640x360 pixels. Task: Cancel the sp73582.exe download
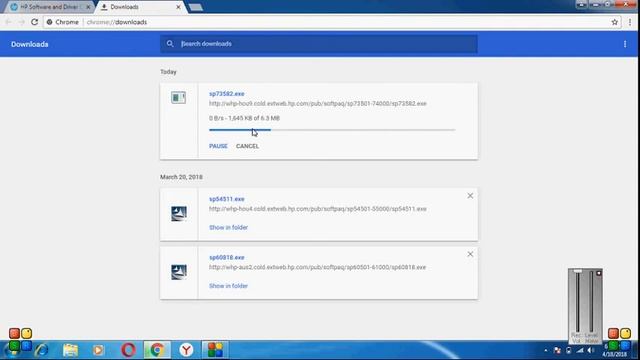tap(247, 146)
